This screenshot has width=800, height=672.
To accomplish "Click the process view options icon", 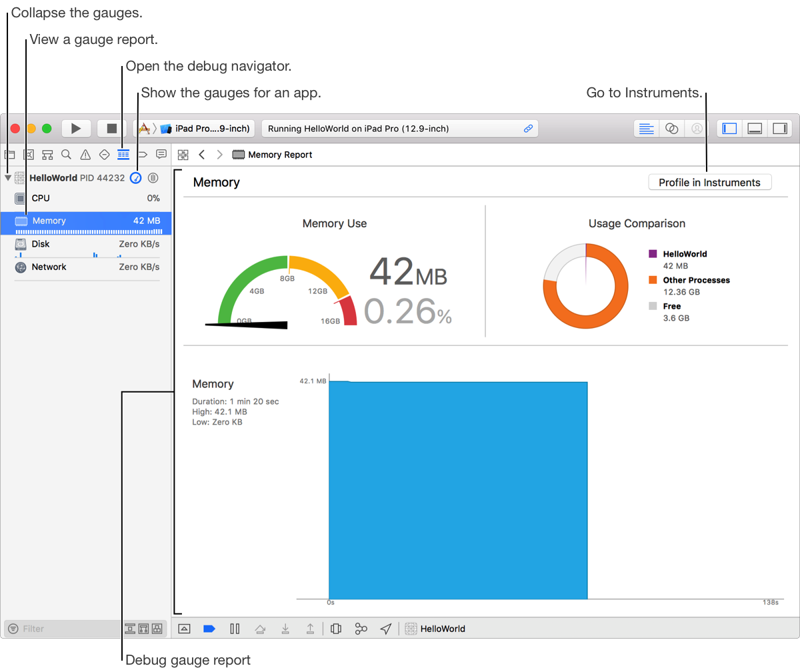I will (x=153, y=178).
